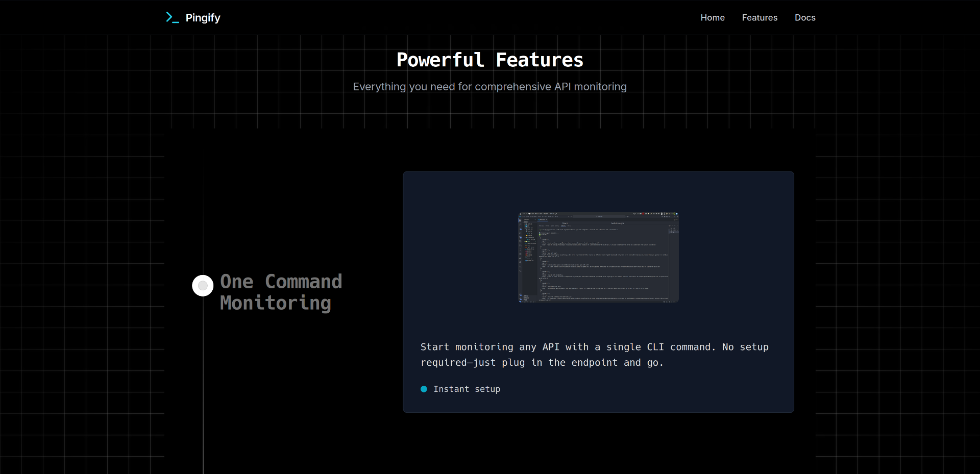Click the Extensions icon in the screenshot's sidebar
The width and height of the screenshot is (980, 474).
coord(520,237)
